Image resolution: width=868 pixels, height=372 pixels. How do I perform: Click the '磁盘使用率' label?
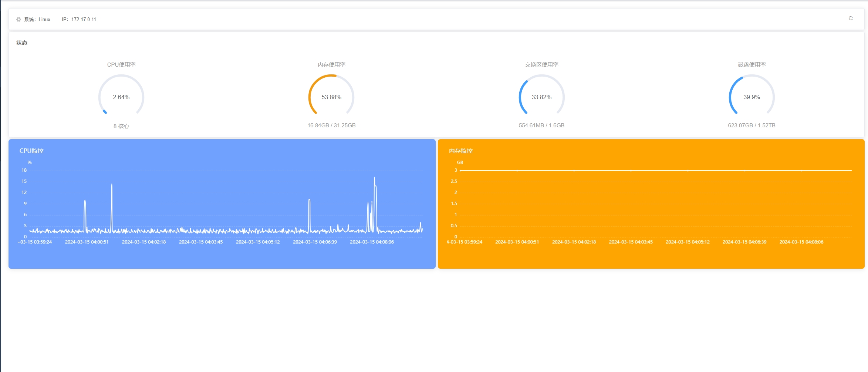(x=752, y=64)
